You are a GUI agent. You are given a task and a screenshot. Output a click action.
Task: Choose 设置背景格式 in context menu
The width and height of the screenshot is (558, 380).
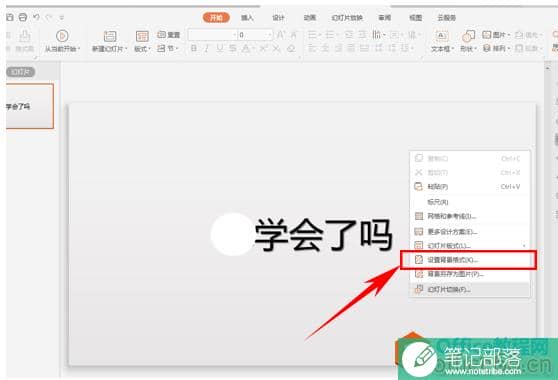(469, 260)
